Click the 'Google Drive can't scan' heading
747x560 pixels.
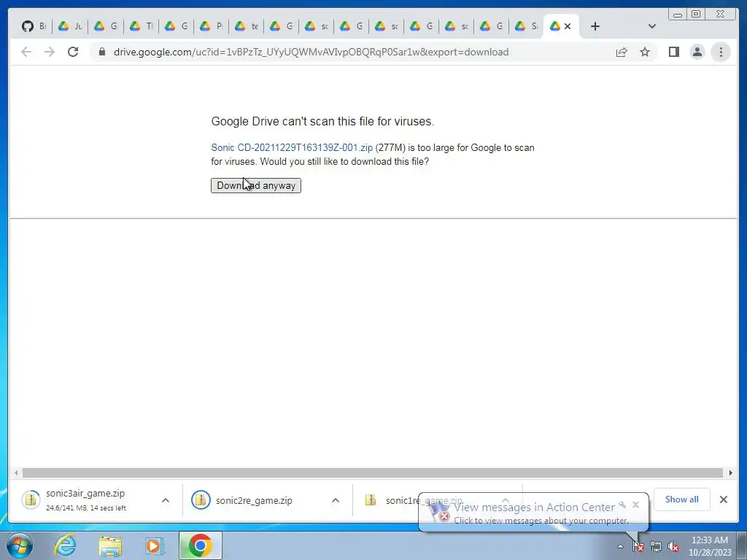click(322, 122)
